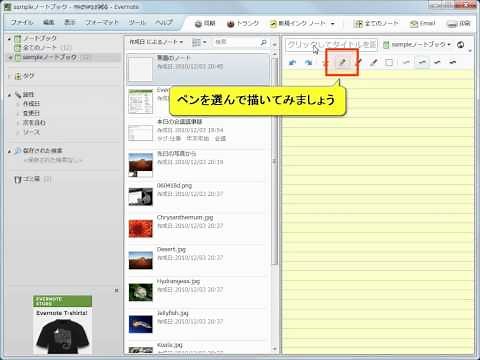
Task: Open the 本日の会議議事録 note
Action: [x=197, y=132]
